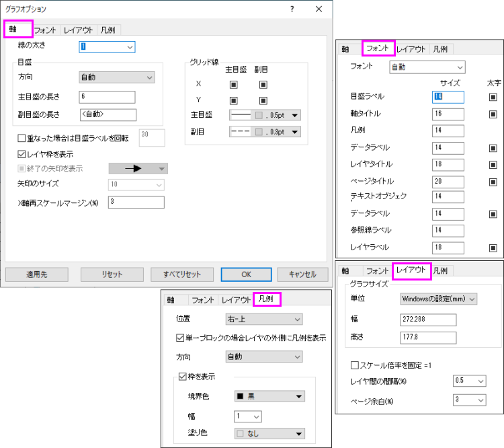Toggle the Y 主目盛 grid line checkbox

[x=234, y=101]
